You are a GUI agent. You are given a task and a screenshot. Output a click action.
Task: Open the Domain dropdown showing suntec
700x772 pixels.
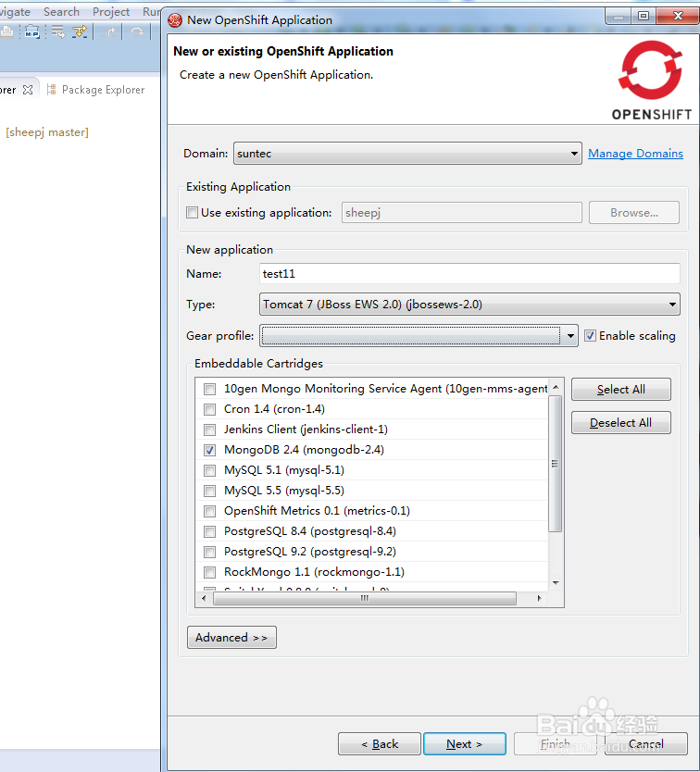pyautogui.click(x=407, y=153)
